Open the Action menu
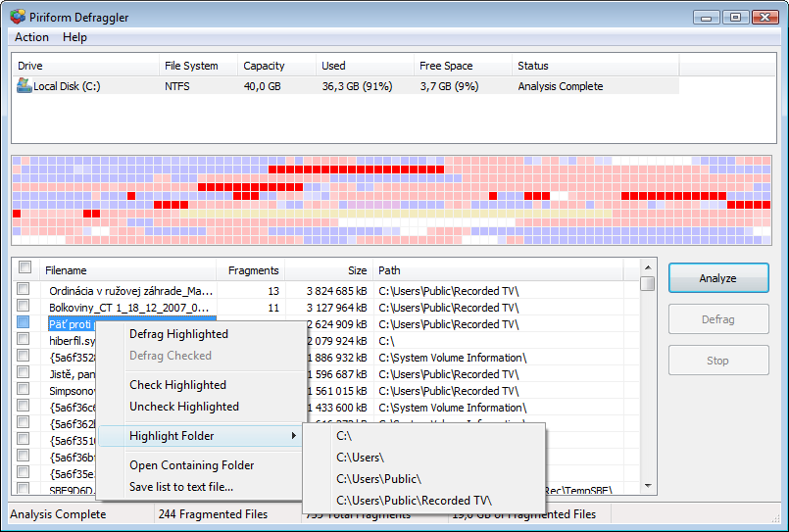 (x=31, y=37)
